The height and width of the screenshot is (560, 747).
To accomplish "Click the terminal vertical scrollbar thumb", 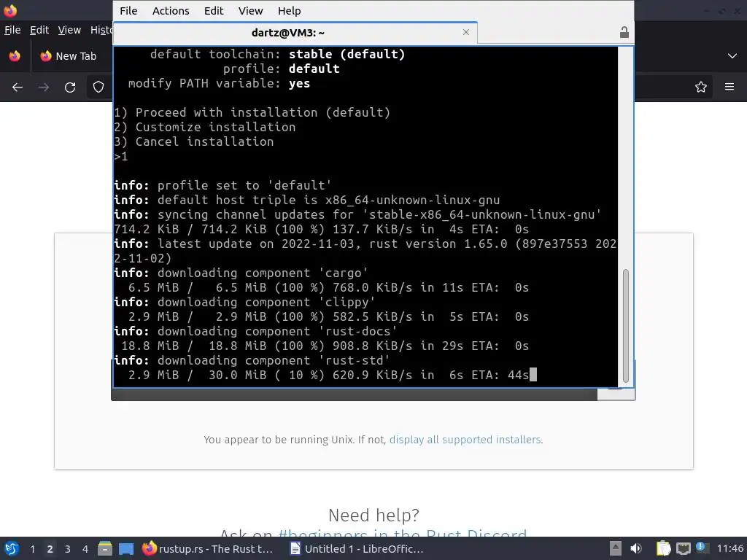I will coord(625,326).
